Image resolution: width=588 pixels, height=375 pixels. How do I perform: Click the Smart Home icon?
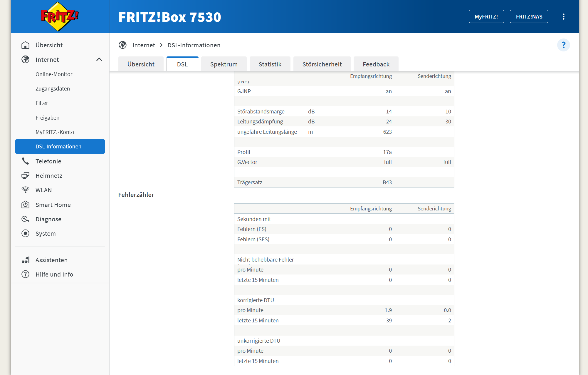click(26, 205)
